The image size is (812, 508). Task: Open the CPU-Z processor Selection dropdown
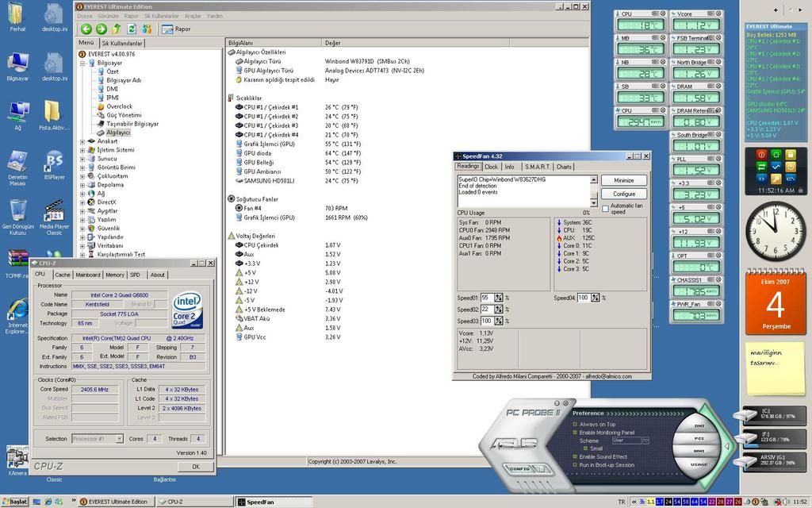tap(120, 439)
